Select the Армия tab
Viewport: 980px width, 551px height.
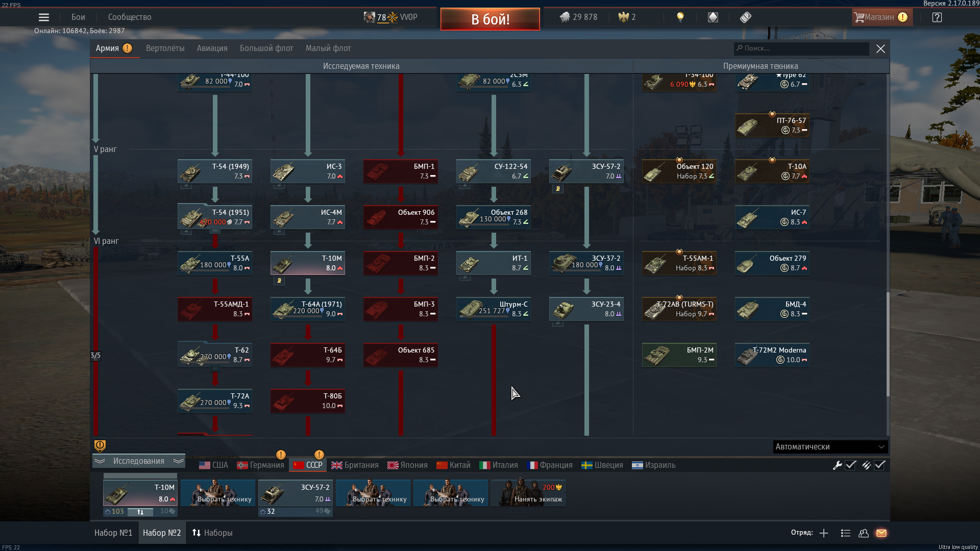[x=114, y=48]
